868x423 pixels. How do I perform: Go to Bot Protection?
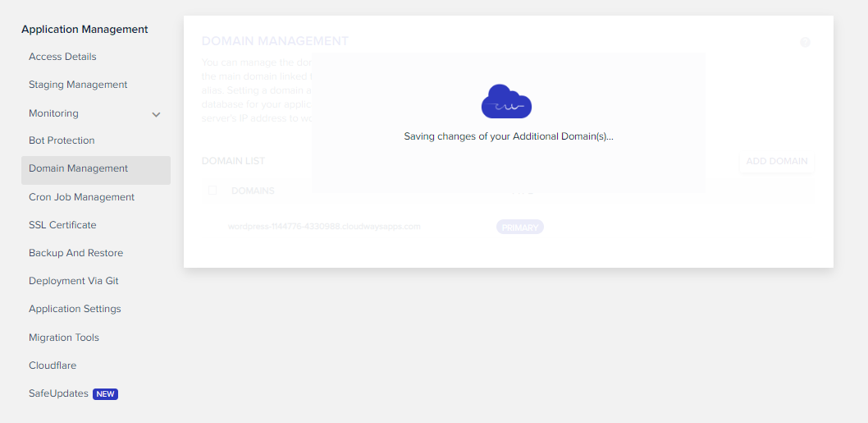click(x=62, y=140)
